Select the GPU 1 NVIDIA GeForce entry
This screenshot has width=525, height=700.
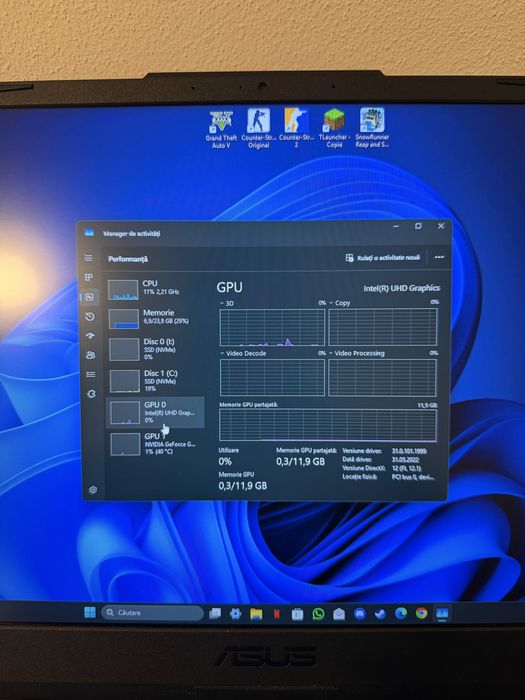pos(155,444)
